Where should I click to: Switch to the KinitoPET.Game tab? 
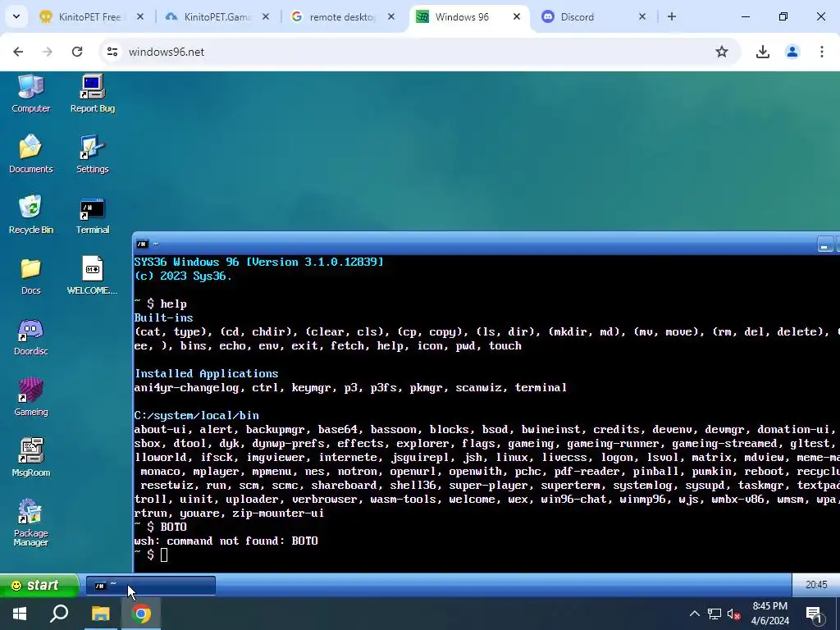[217, 16]
